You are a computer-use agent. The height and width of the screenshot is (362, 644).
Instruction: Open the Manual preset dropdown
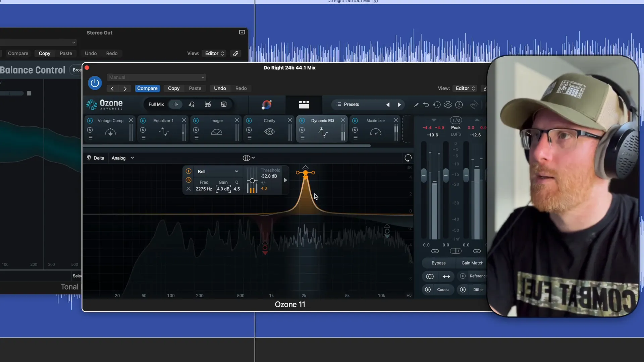pos(156,77)
